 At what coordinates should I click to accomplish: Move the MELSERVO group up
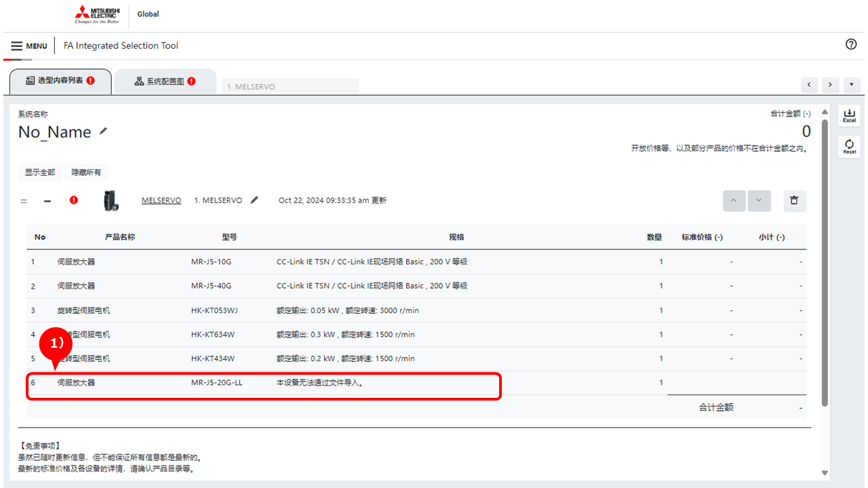(x=734, y=201)
